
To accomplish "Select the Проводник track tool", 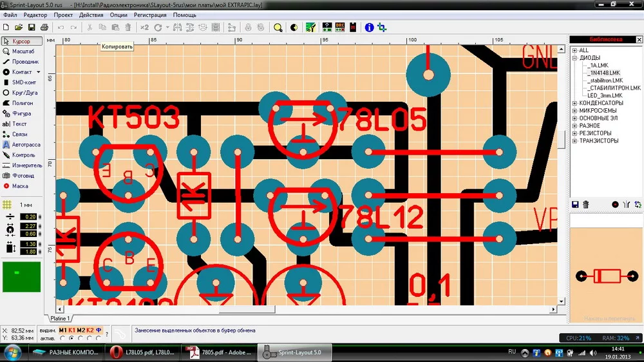I will coord(22,62).
